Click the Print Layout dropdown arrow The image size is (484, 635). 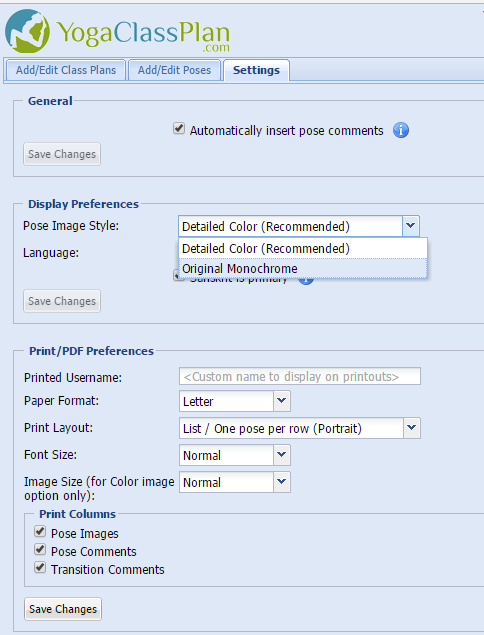coord(412,428)
